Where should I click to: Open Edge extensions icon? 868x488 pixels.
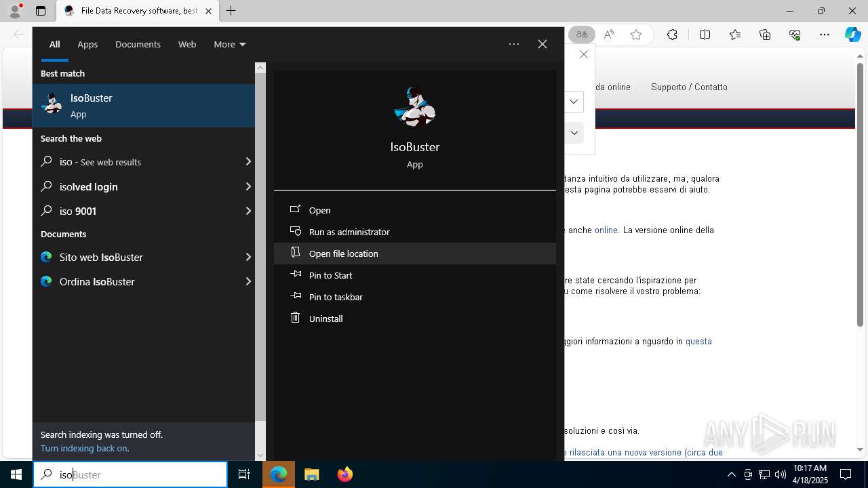(672, 35)
